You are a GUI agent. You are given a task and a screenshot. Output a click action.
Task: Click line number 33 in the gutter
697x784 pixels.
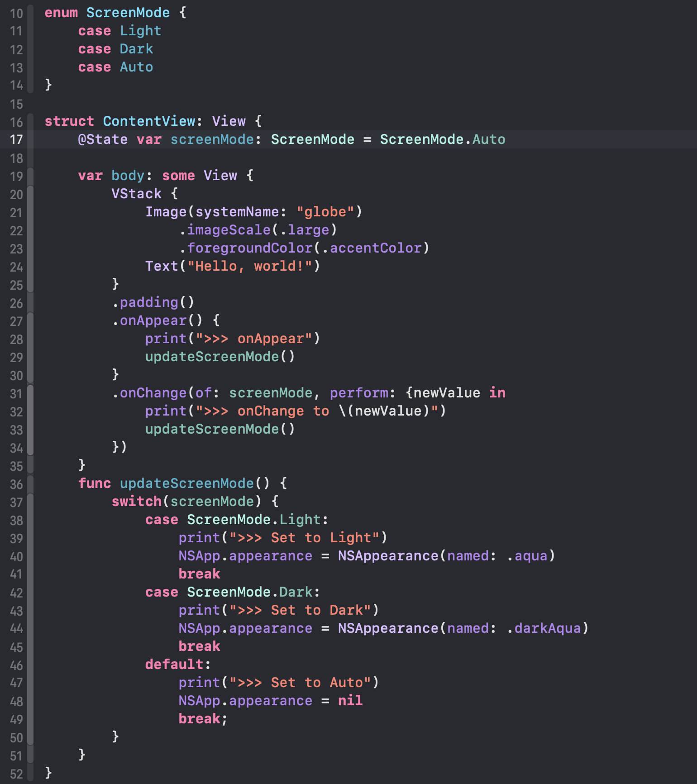(x=16, y=430)
